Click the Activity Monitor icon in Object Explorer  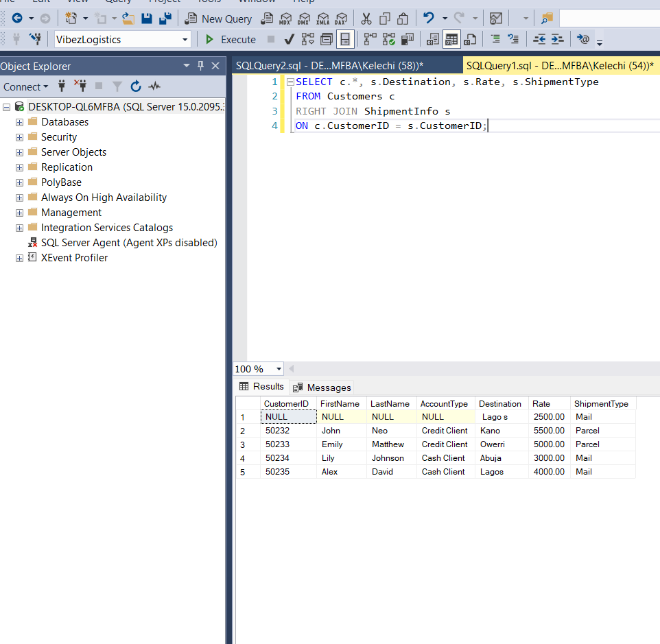tap(154, 86)
